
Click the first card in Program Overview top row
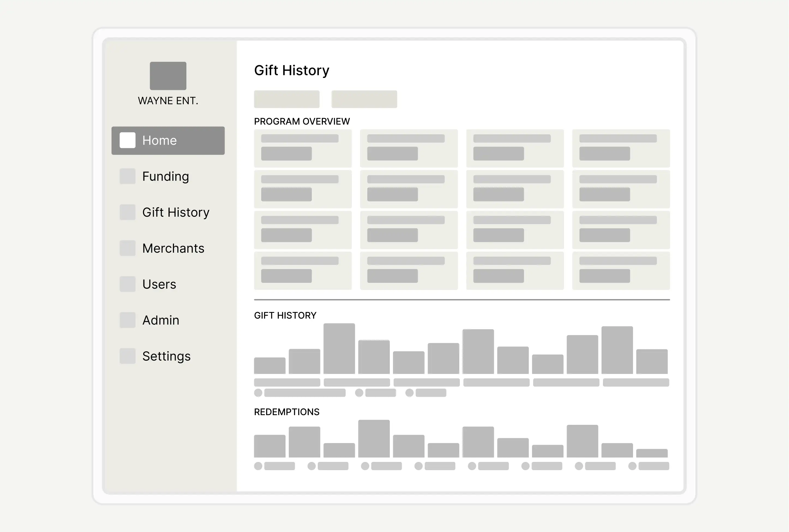[x=303, y=148]
